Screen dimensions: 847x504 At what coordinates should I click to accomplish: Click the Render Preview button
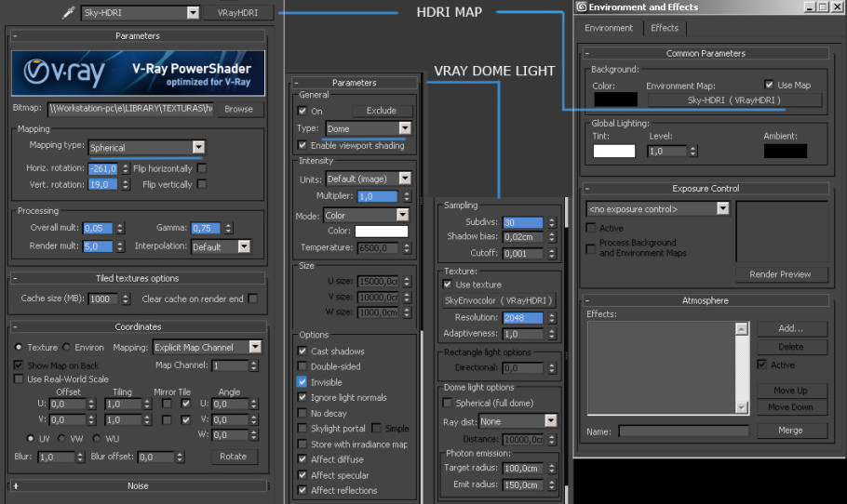click(x=781, y=274)
